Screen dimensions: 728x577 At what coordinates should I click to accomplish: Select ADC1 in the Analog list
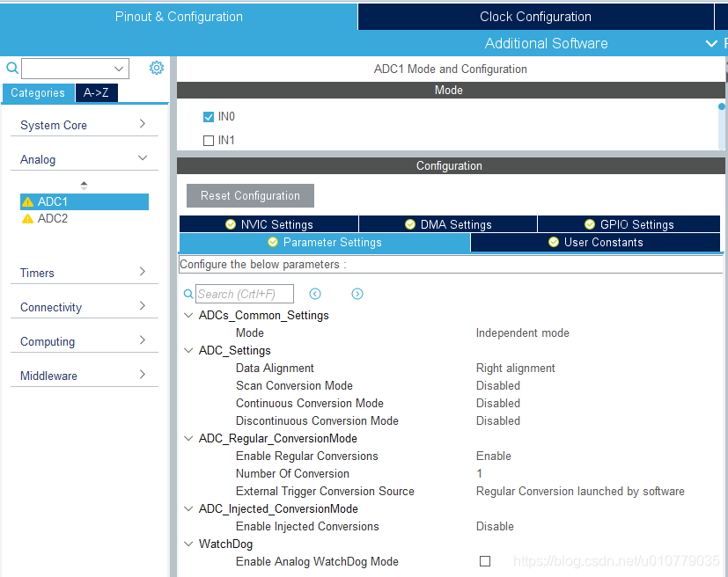[85, 201]
